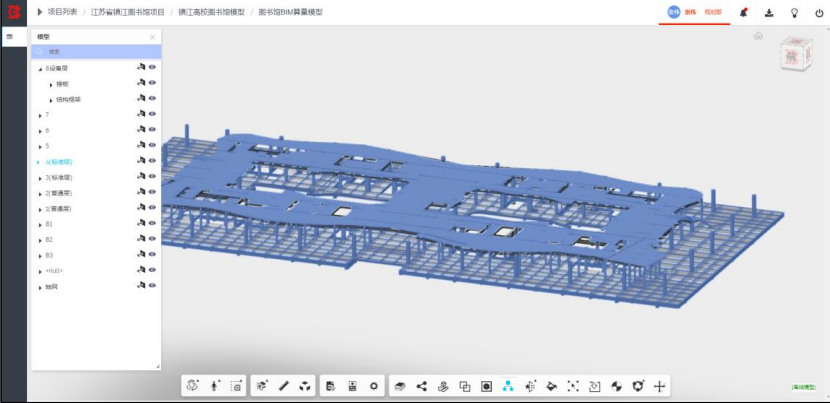The height and width of the screenshot is (403, 830).
Task: Open the settings gear in bottom toolbar
Action: coord(374,386)
